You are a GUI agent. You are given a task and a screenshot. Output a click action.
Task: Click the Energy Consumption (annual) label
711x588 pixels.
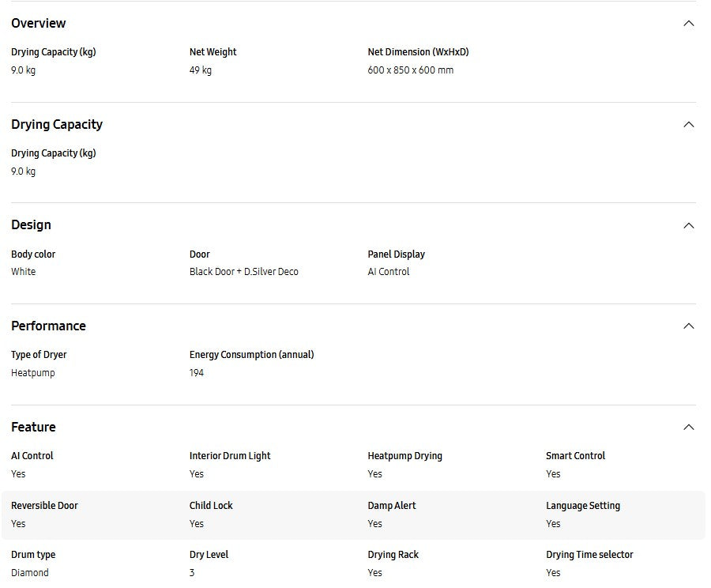(x=251, y=355)
